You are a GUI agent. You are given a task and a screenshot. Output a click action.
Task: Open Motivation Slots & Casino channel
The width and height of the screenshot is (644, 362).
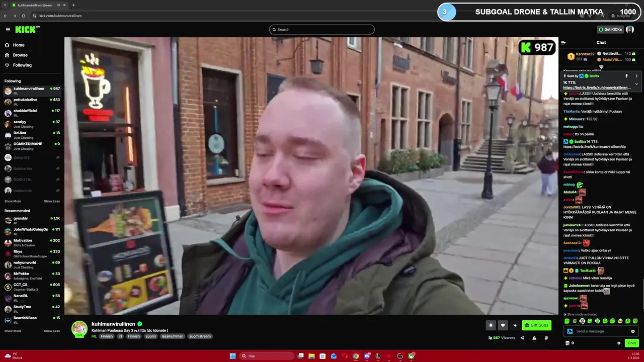(32, 242)
